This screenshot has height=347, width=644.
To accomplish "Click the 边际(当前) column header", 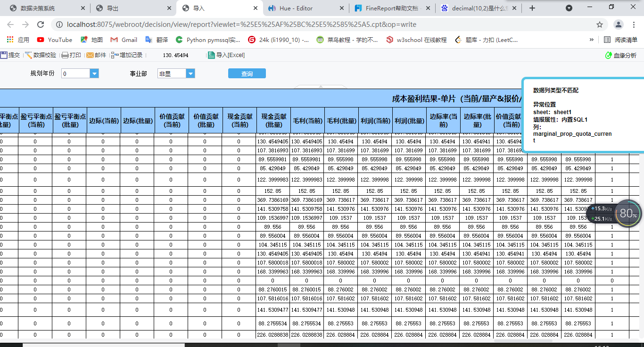I will (x=104, y=121).
